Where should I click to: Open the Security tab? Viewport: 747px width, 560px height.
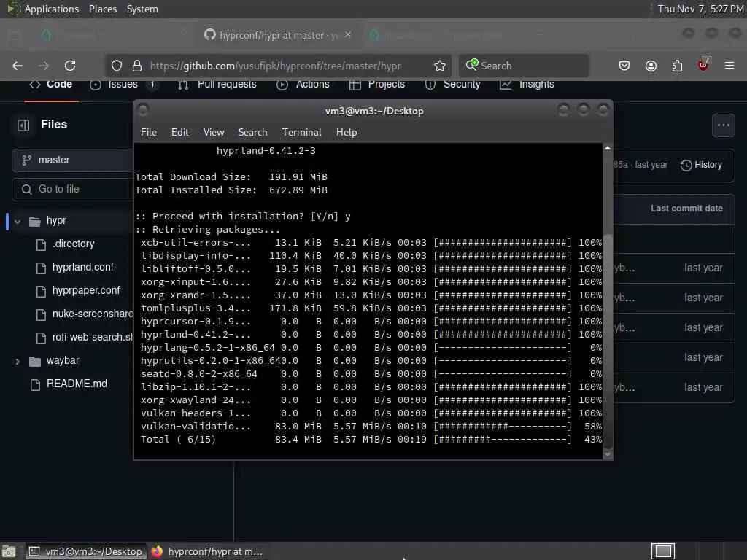pos(452,85)
